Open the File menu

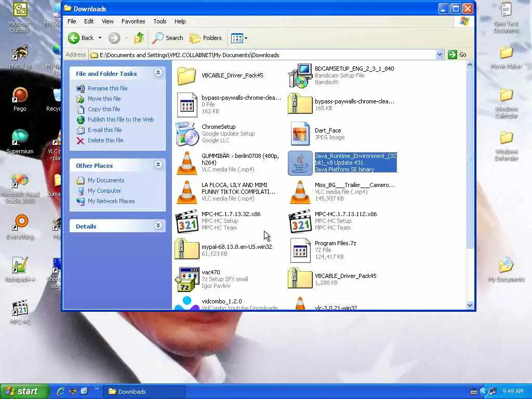coord(72,21)
